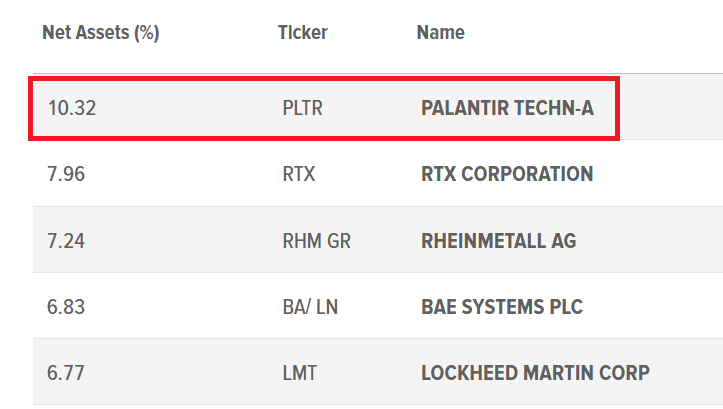
Task: Open the RTX CORPORATION holding link
Action: click(x=507, y=174)
